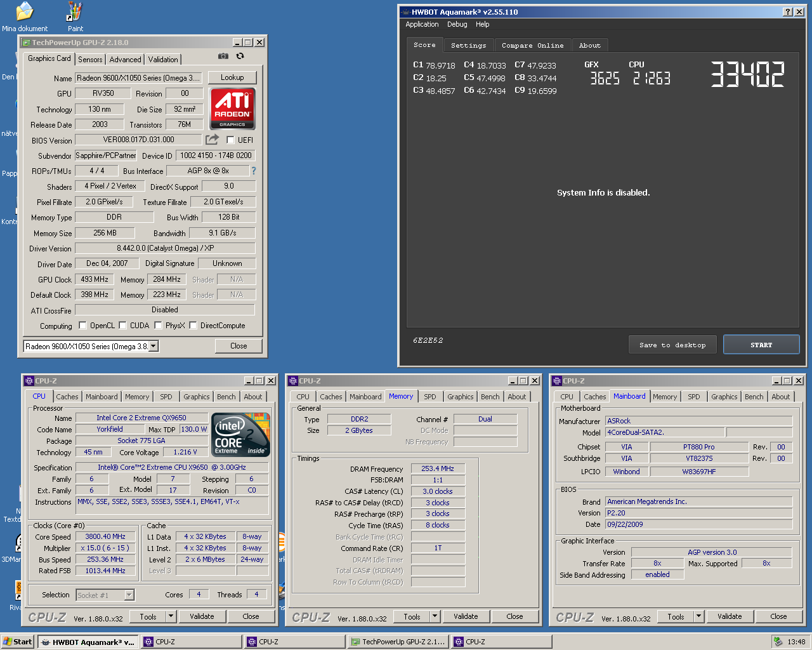Click the GPU-Z refresh icon

click(x=240, y=56)
